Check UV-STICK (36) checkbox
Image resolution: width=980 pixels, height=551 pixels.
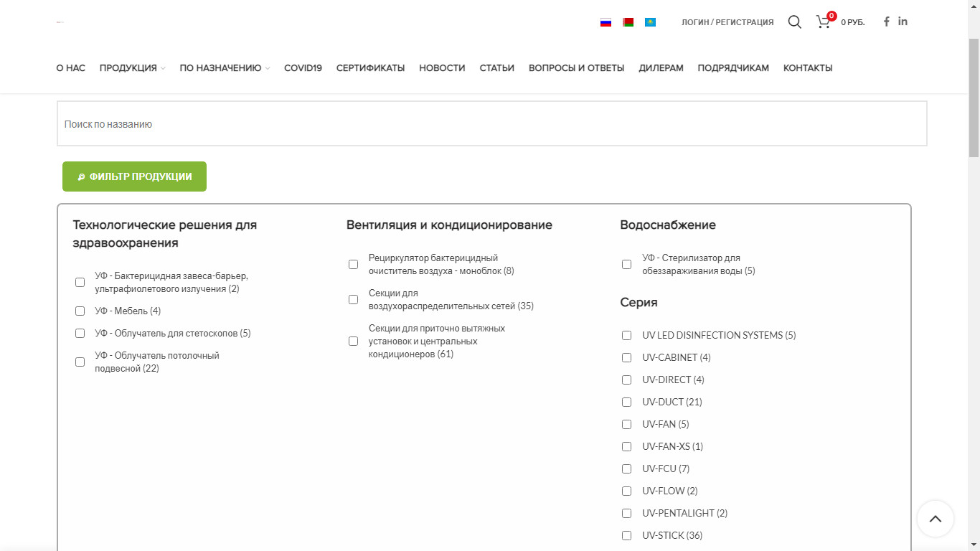pyautogui.click(x=626, y=535)
